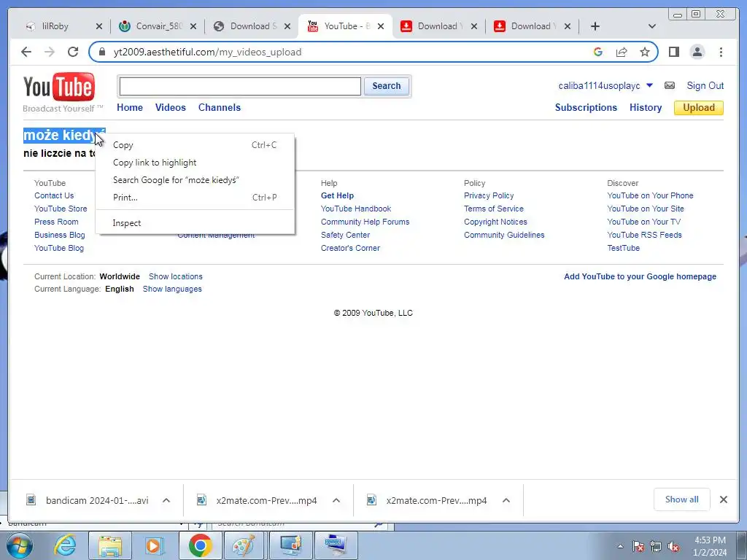Open the Google icon in address bar
This screenshot has width=747, height=560.
pos(598,52)
